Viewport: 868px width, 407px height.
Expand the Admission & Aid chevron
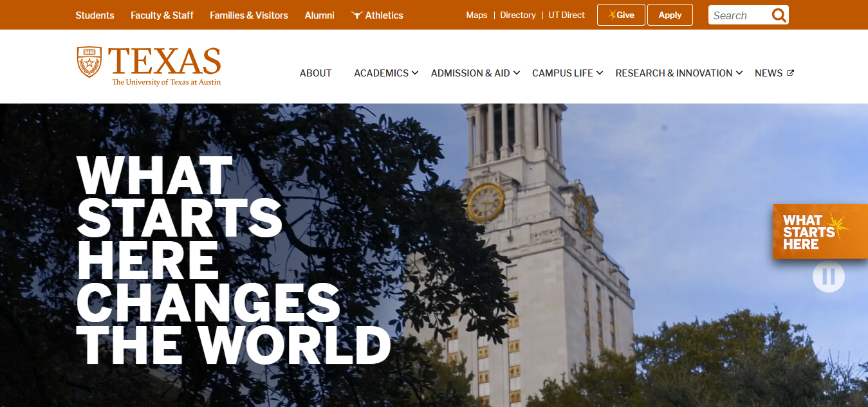tap(516, 73)
